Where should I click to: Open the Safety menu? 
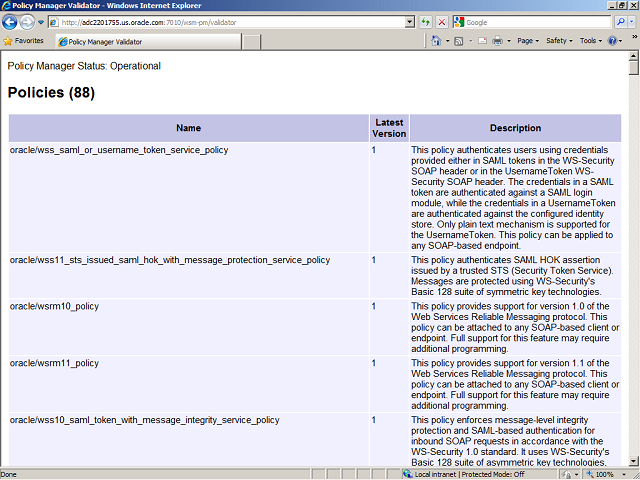coord(558,41)
